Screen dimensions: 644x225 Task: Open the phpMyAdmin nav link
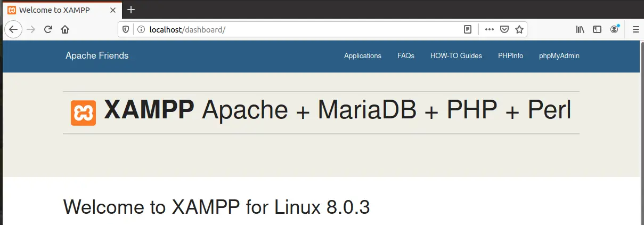point(559,55)
